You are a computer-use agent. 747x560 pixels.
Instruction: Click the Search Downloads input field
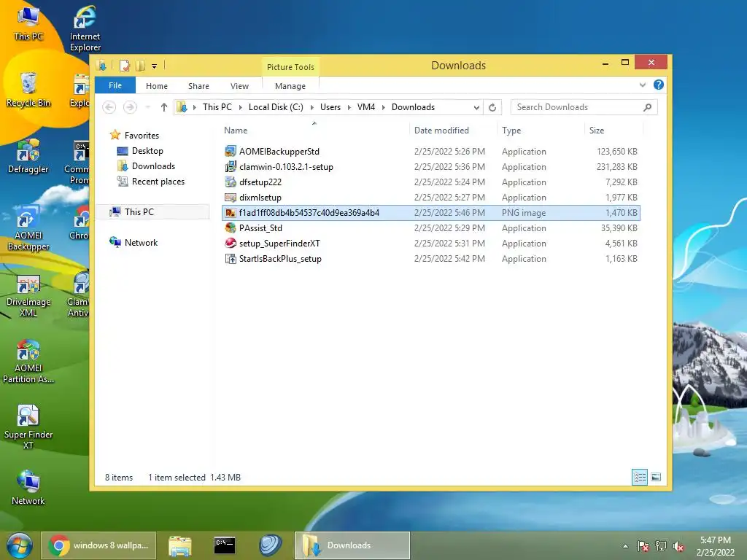pos(576,107)
